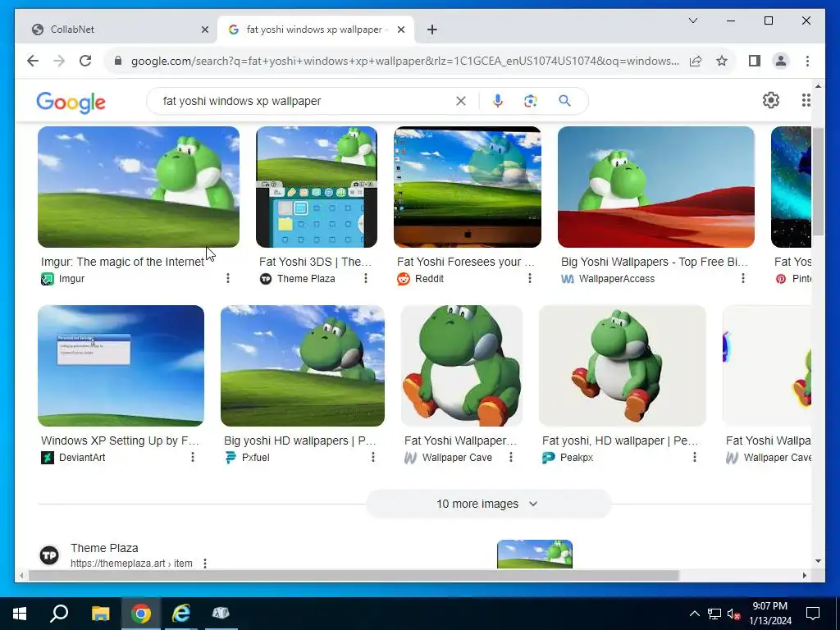Click the Windows XP Setting Up thumbnail
Screen dimensions: 840x630
click(x=121, y=366)
